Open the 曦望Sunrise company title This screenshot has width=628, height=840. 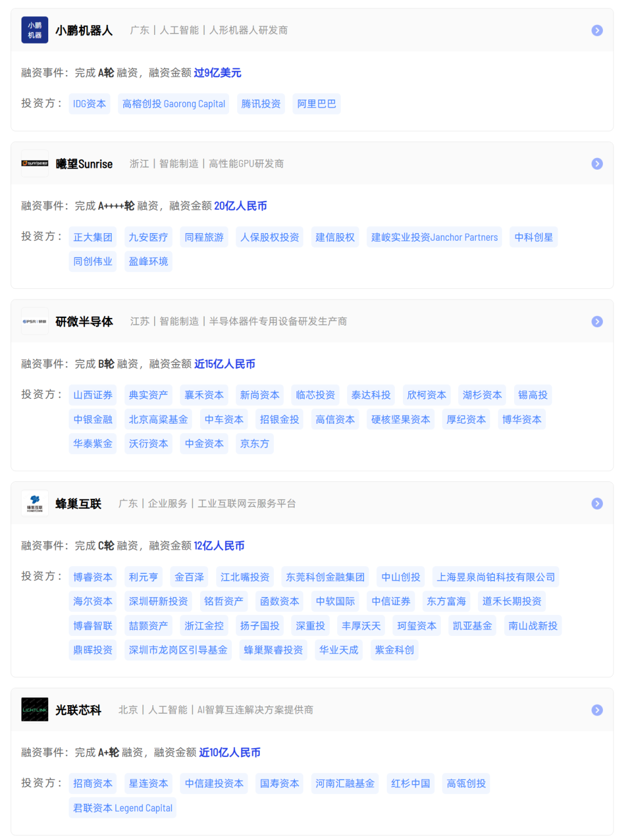coord(84,164)
